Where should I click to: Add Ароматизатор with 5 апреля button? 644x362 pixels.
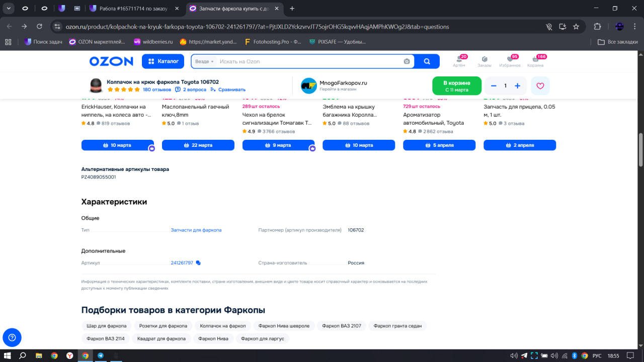pyautogui.click(x=439, y=145)
